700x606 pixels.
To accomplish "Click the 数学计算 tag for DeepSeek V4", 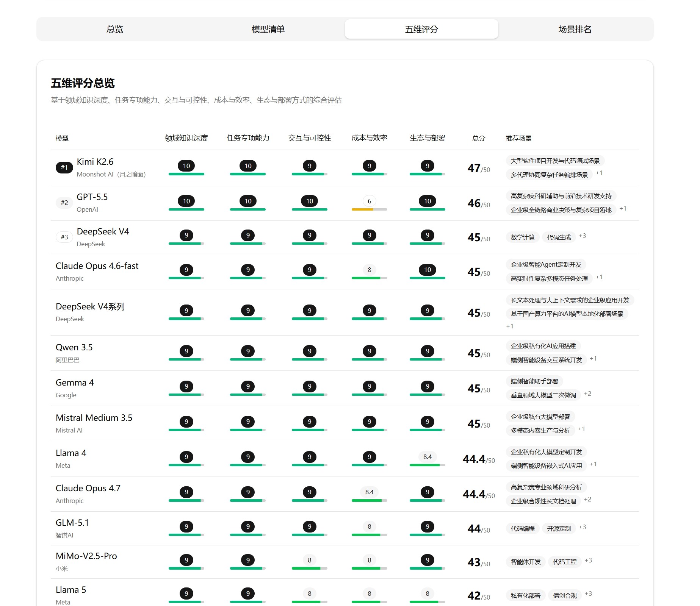I will point(523,237).
